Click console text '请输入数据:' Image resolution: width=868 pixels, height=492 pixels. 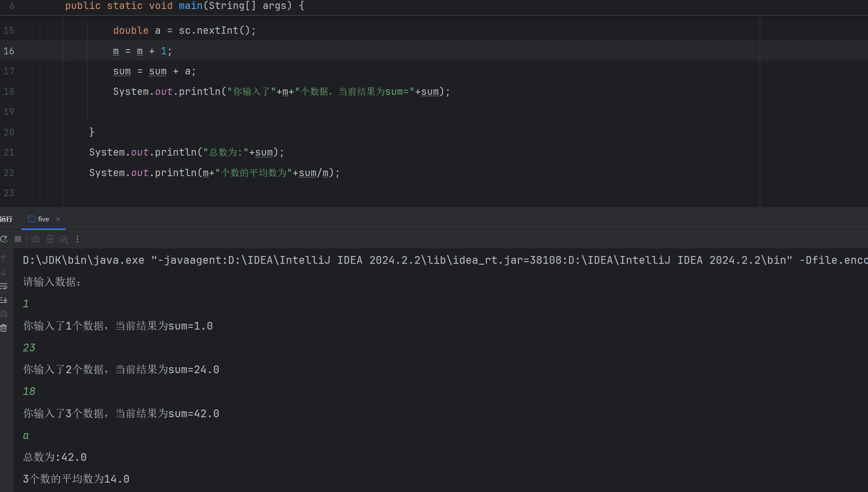click(x=52, y=282)
